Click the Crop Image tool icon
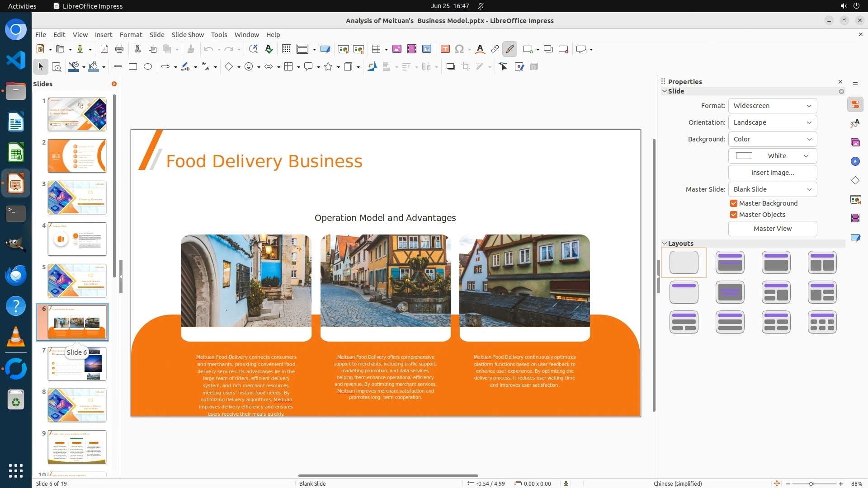 [466, 67]
